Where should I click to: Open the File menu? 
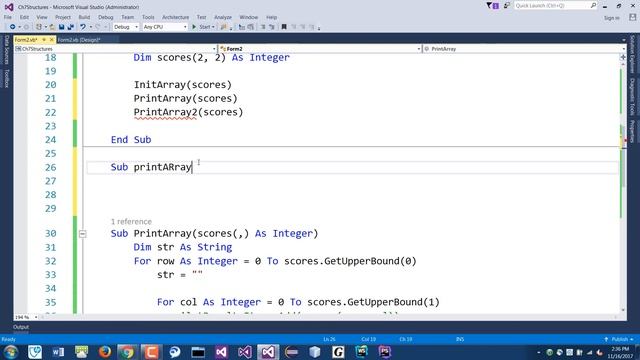(8, 17)
